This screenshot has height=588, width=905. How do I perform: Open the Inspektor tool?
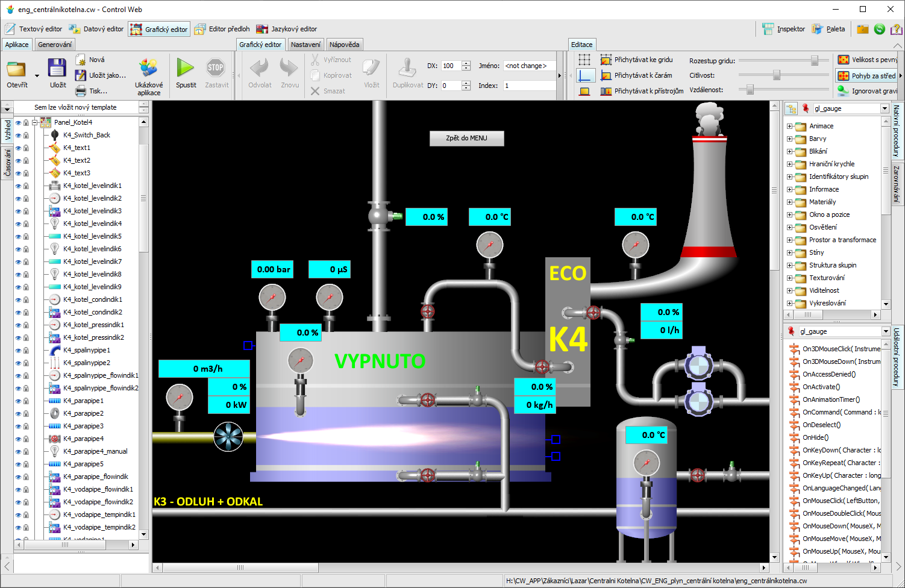tap(783, 29)
